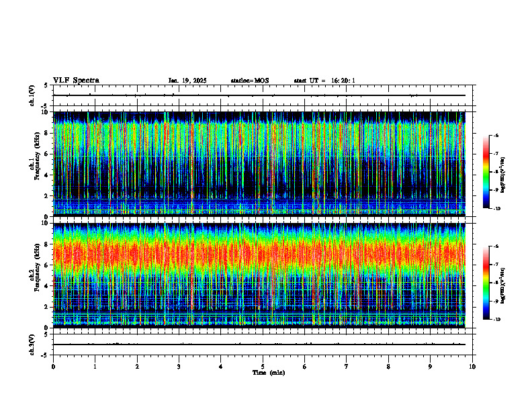Click the "-6" tick on the ch.2 color bar

pyautogui.click(x=496, y=246)
